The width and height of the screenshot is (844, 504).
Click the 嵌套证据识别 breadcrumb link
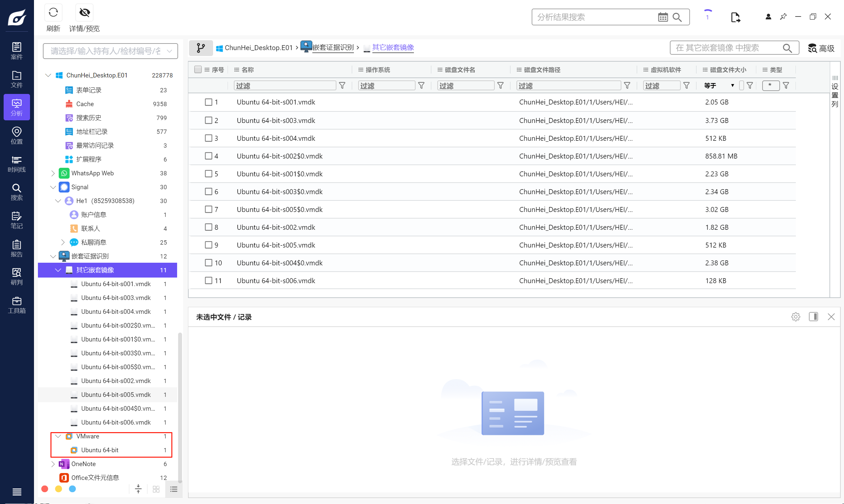[333, 48]
